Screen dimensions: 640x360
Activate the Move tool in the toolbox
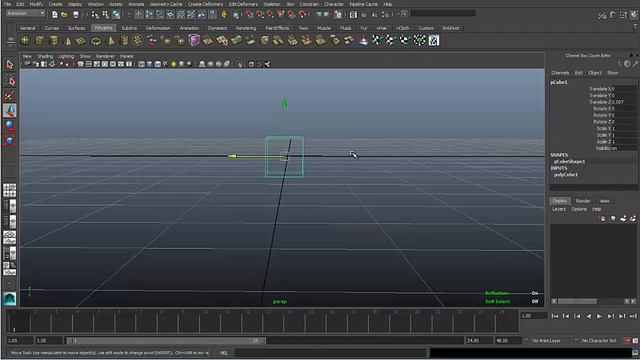[x=10, y=111]
